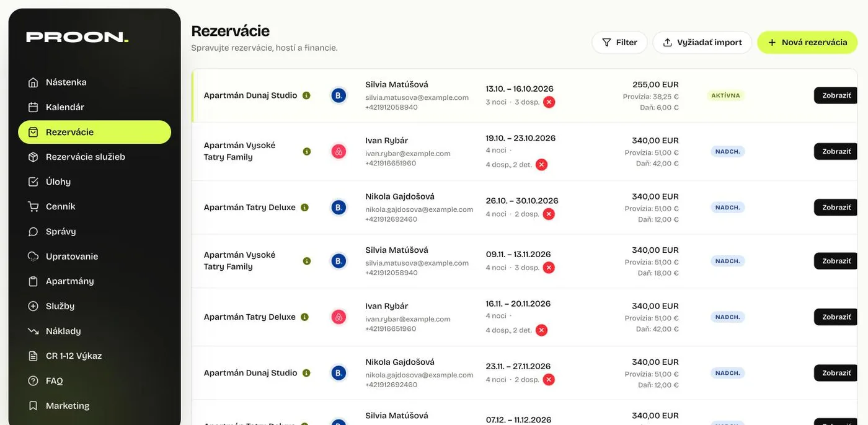Click the Apartmány clipboard icon
868x425 pixels.
click(33, 281)
